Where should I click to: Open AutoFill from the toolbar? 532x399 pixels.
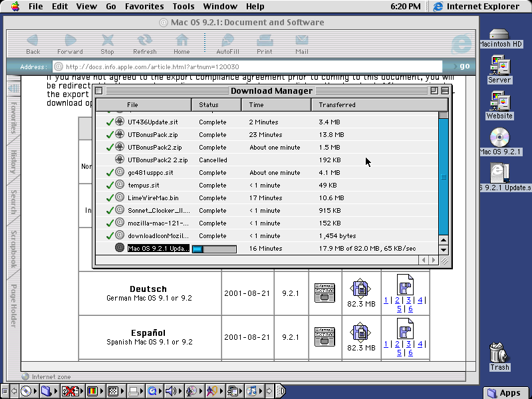[x=229, y=40]
